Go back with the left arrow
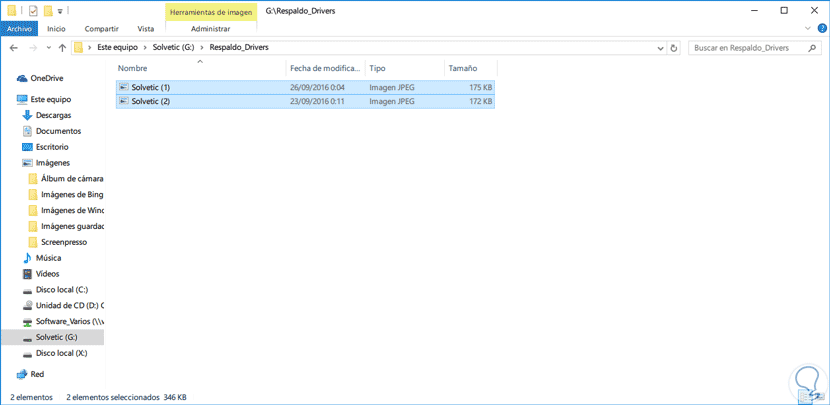 point(14,48)
